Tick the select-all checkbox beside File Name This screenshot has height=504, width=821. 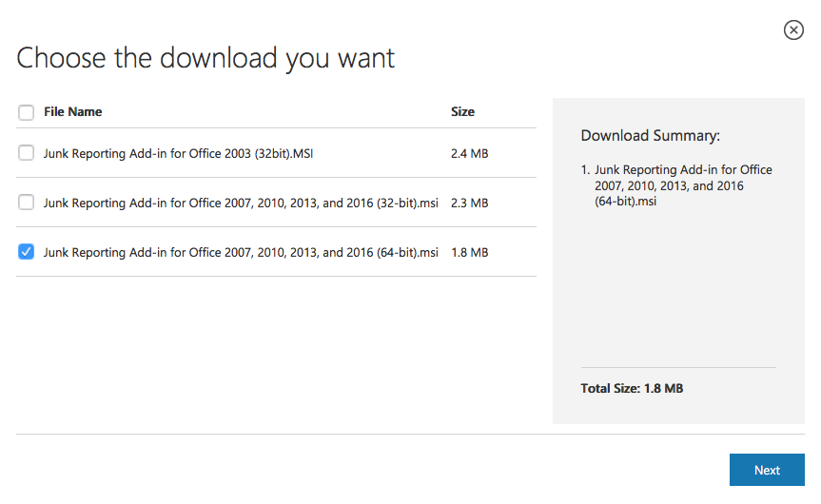[x=27, y=112]
